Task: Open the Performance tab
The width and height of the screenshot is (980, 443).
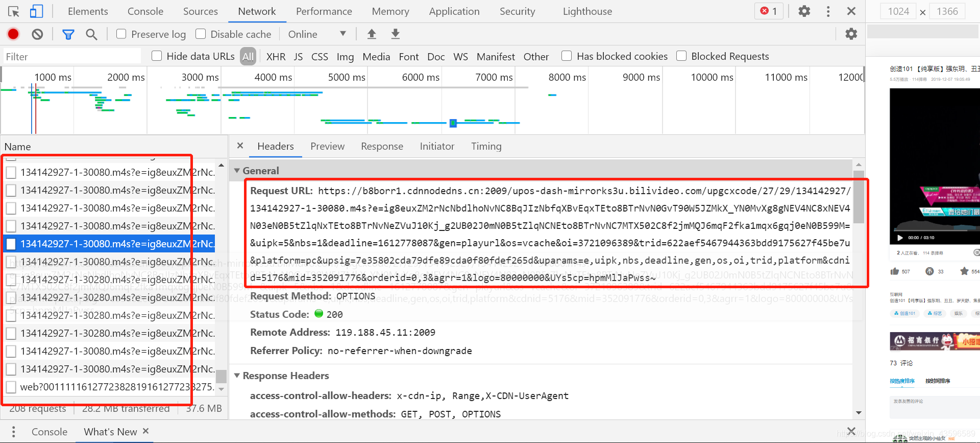Action: tap(324, 11)
